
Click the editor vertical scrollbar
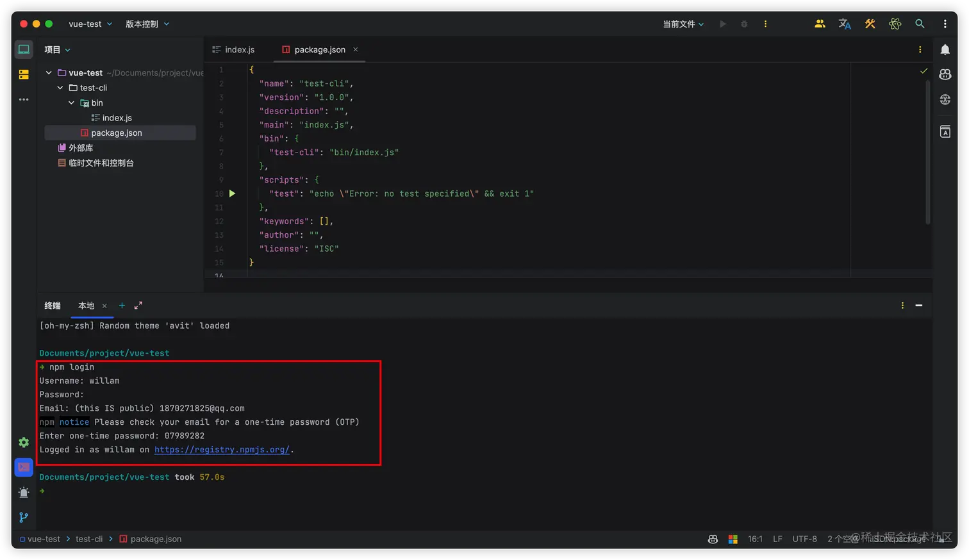click(927, 152)
